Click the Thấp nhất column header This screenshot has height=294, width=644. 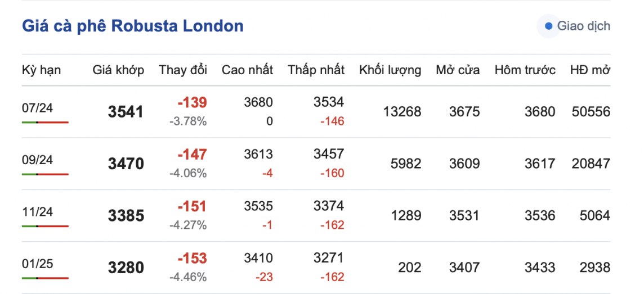pos(316,70)
